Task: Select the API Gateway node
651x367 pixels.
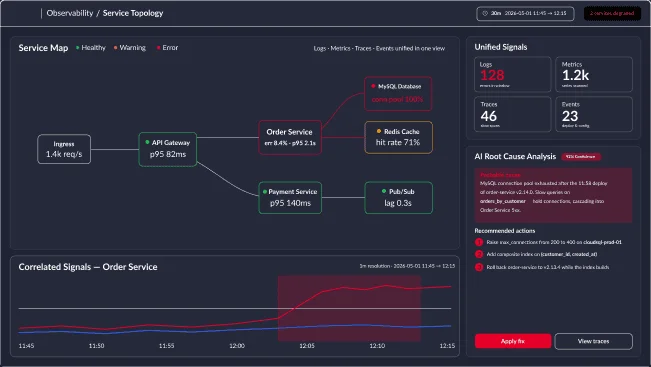Action: click(168, 149)
